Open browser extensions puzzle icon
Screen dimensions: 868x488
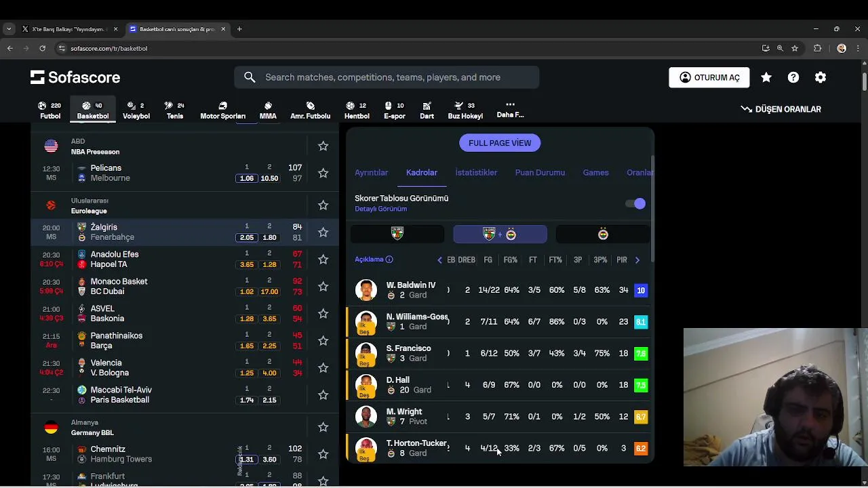tap(817, 48)
